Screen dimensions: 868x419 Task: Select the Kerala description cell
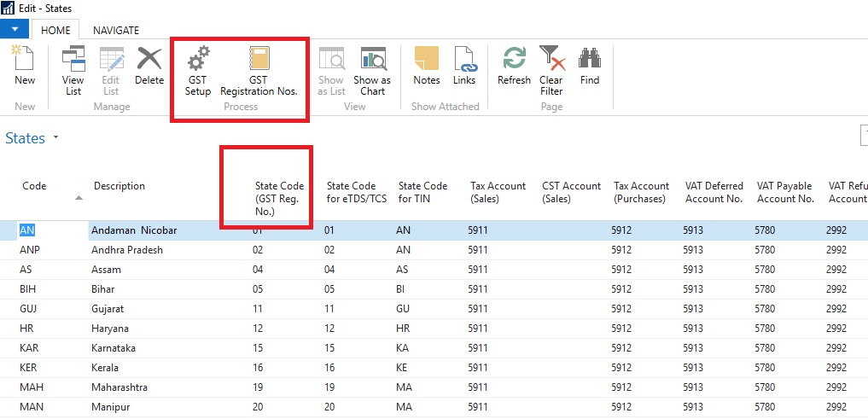coord(105,368)
